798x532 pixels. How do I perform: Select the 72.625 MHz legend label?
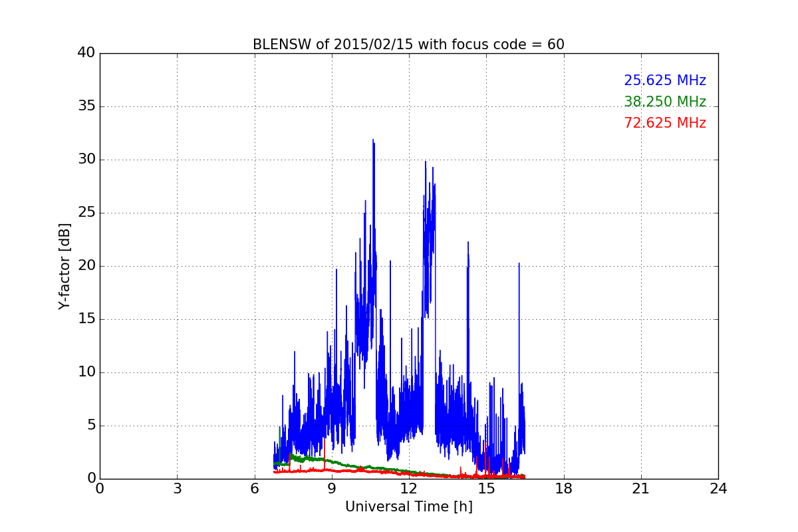[665, 123]
